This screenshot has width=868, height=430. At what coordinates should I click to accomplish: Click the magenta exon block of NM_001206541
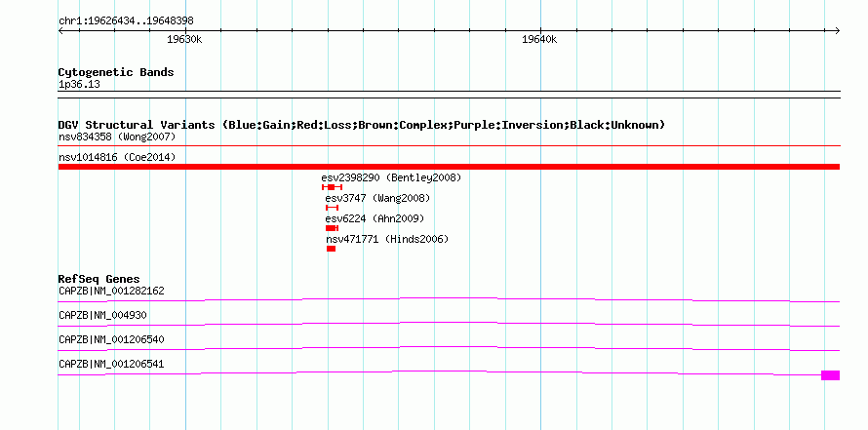(830, 375)
